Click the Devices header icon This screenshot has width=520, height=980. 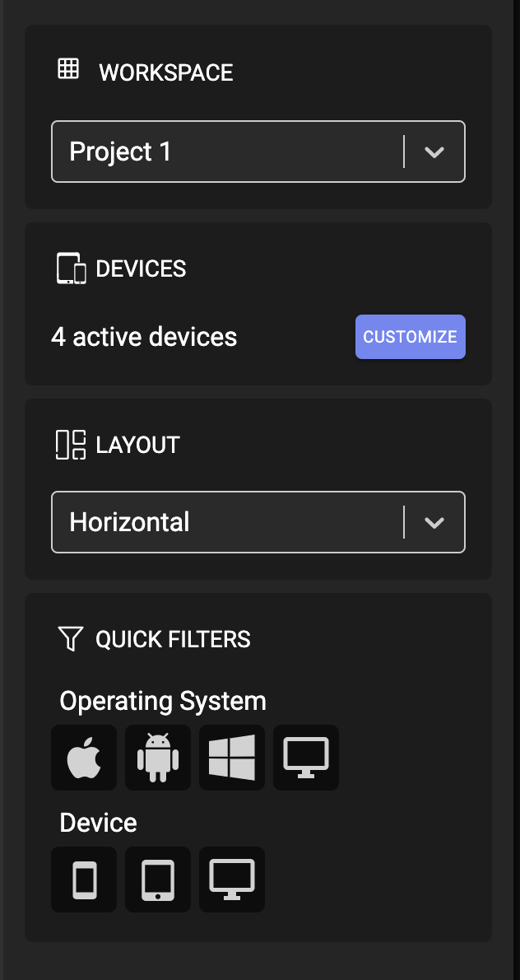(x=71, y=268)
